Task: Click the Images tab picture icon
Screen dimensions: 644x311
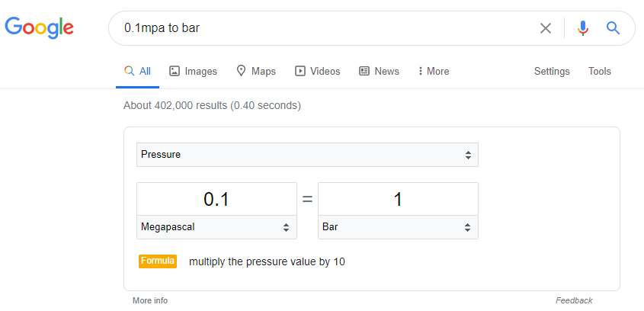Action: tap(175, 71)
